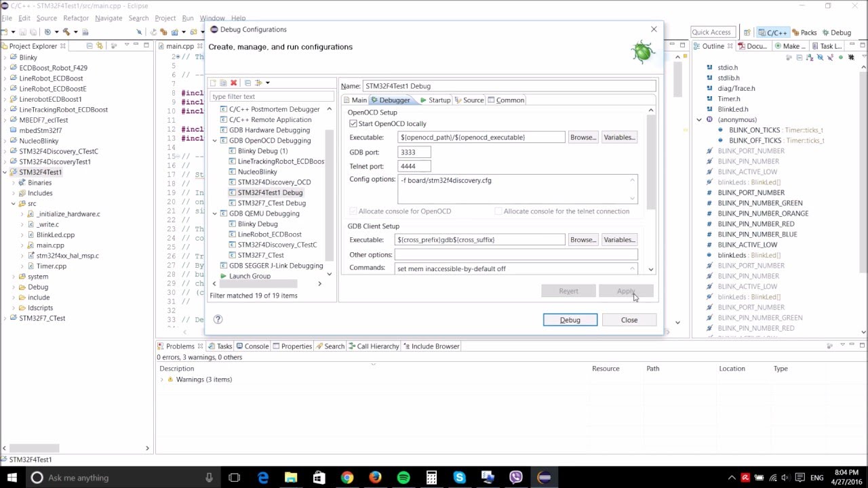Screen dimensions: 868x488
Task: Toggle Link with Editor in Project Explorer
Action: point(100,46)
